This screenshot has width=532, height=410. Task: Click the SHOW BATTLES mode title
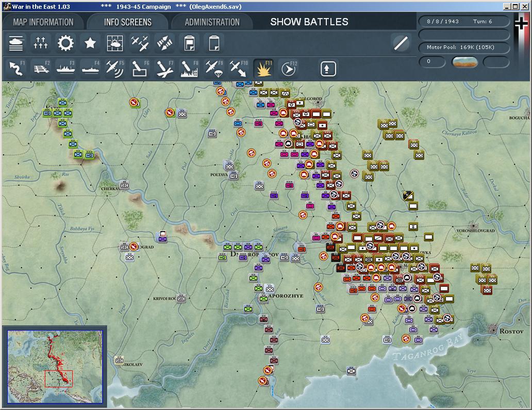[309, 22]
